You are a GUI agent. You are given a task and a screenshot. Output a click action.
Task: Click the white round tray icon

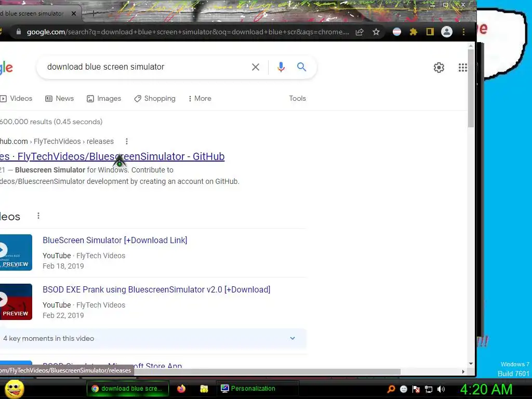coord(403,389)
